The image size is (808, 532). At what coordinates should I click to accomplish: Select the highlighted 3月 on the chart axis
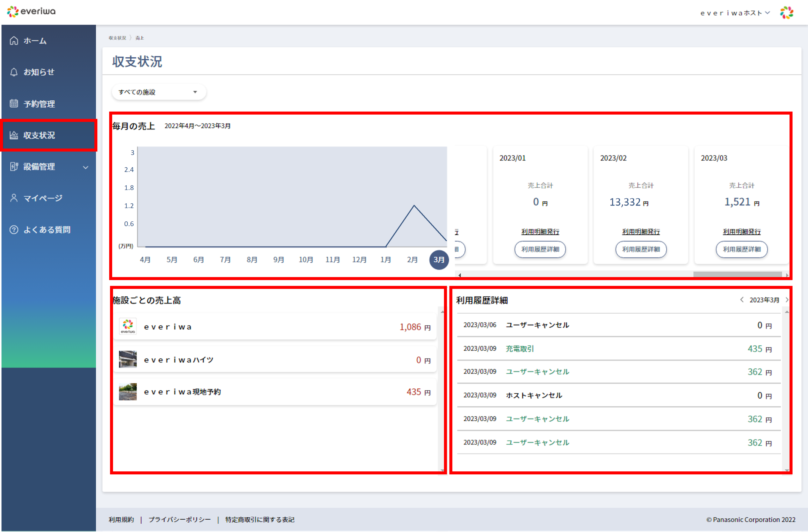(439, 260)
